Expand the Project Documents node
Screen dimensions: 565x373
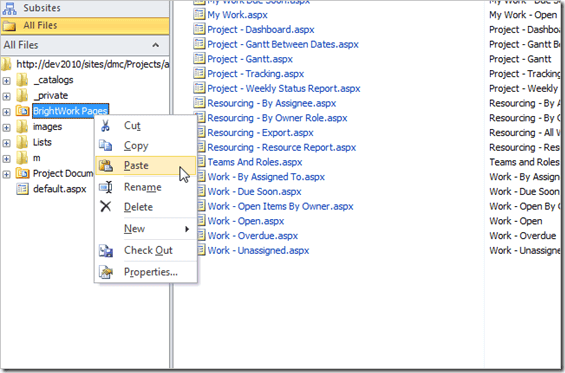click(6, 174)
